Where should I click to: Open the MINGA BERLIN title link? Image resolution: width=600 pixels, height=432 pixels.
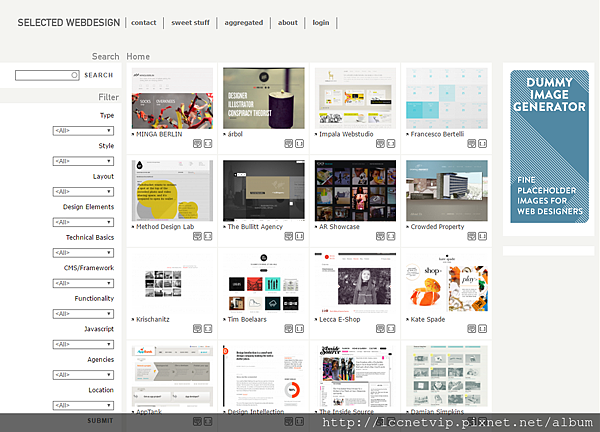(x=159, y=134)
